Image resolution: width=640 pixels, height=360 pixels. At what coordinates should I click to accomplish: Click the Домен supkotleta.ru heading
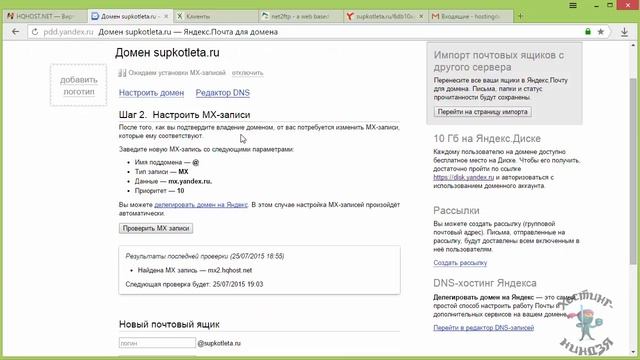click(167, 53)
